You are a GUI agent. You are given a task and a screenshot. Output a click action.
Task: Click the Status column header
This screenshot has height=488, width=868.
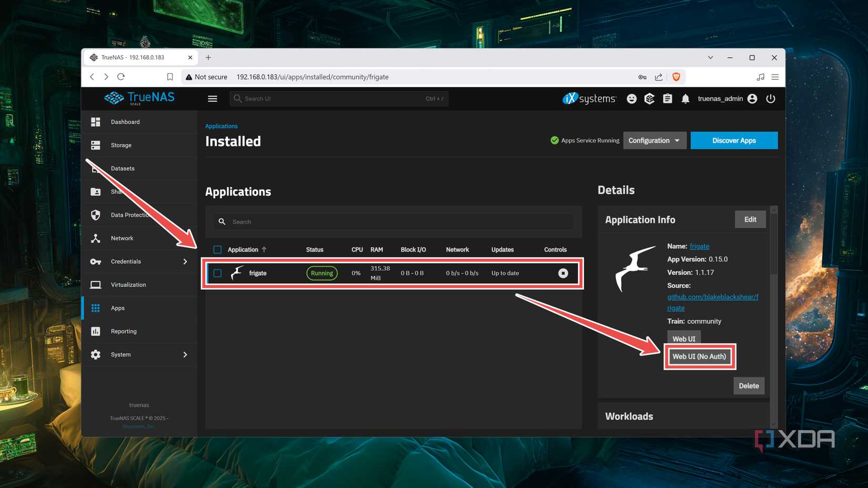tap(315, 250)
